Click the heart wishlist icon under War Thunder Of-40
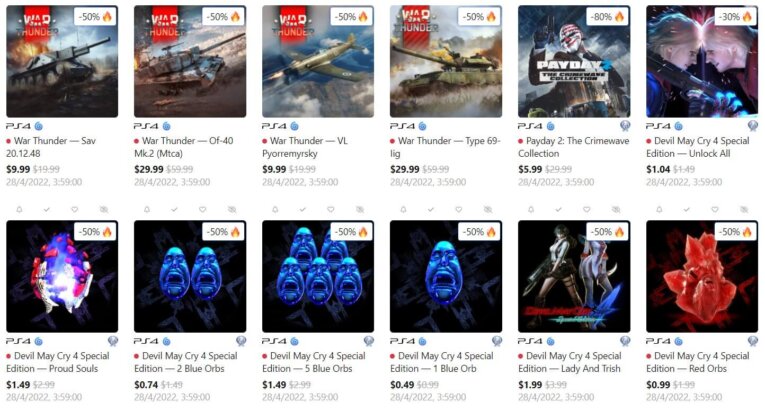Image resolution: width=765 pixels, height=420 pixels. (202, 209)
